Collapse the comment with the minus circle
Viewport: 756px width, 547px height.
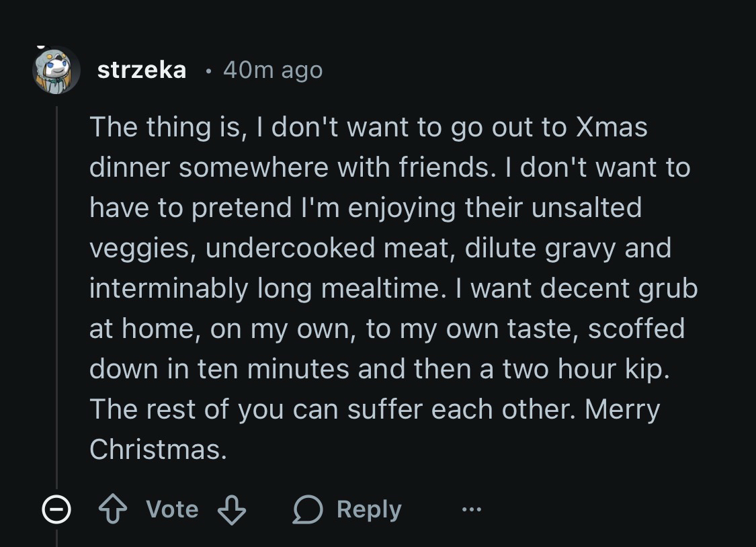point(56,511)
